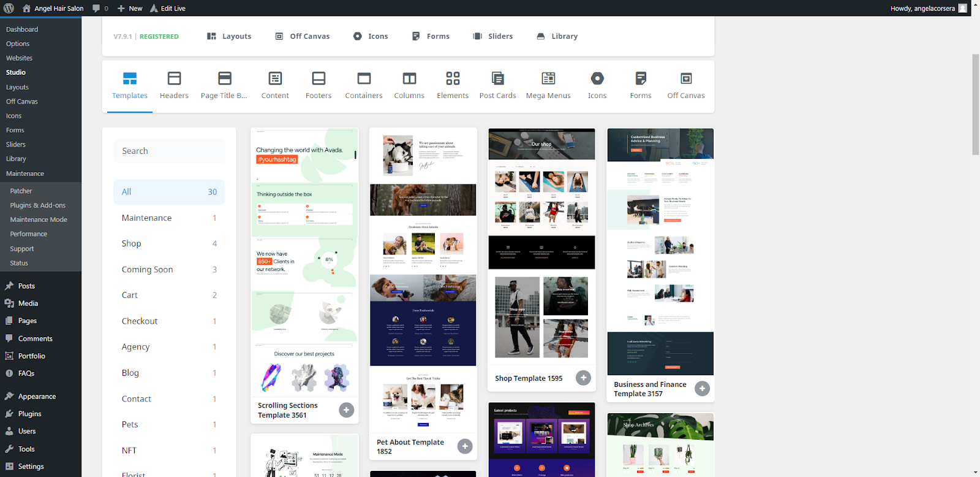Select the Columns icon
The height and width of the screenshot is (477, 980).
[x=409, y=78]
